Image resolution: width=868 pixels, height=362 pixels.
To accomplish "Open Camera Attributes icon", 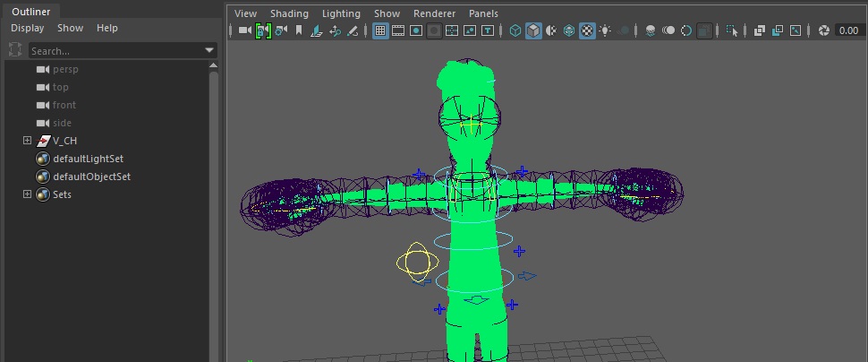I will [281, 30].
